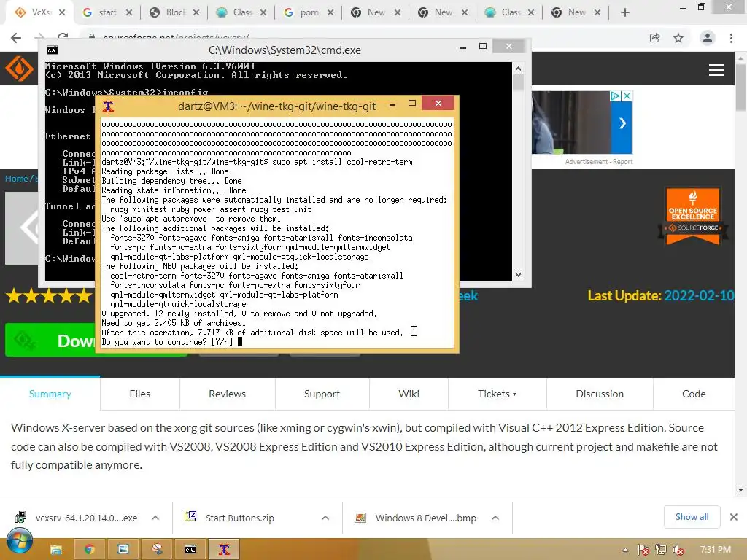Click the SourceForge logo icon
This screenshot has height=560, width=747.
[19, 69]
